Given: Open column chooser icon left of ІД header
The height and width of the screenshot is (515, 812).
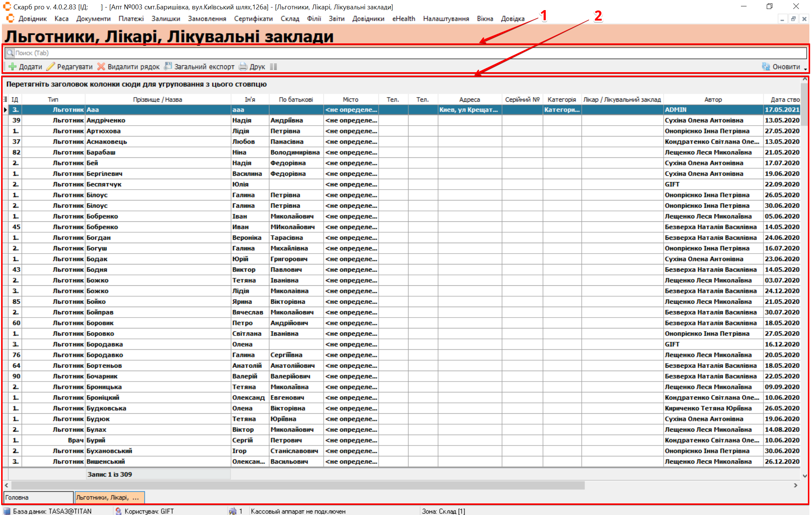Looking at the screenshot, I should click(x=5, y=99).
